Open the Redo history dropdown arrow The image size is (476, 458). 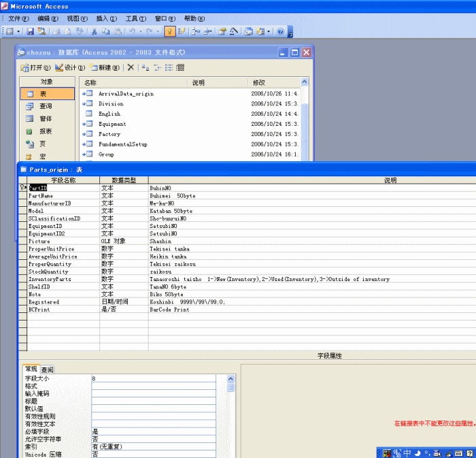point(158,31)
